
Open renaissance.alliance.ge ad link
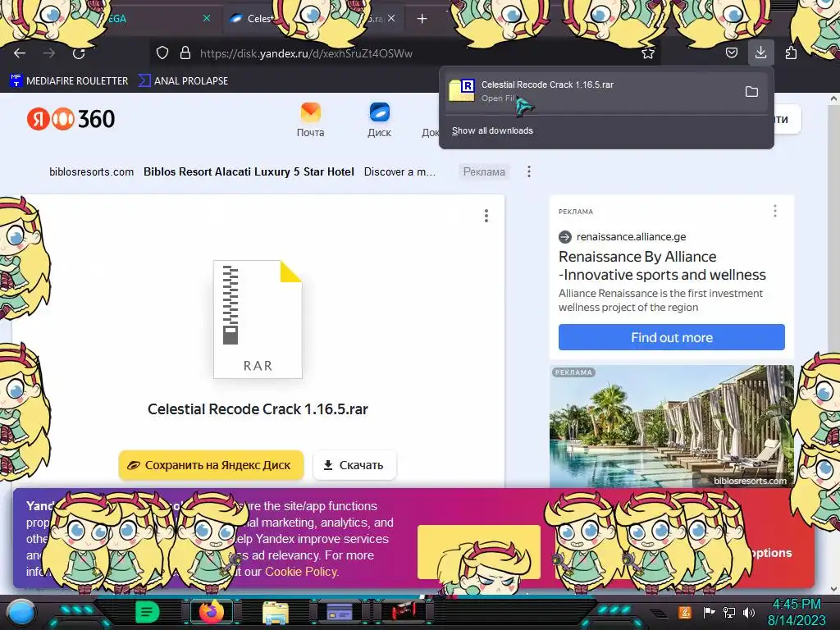631,237
